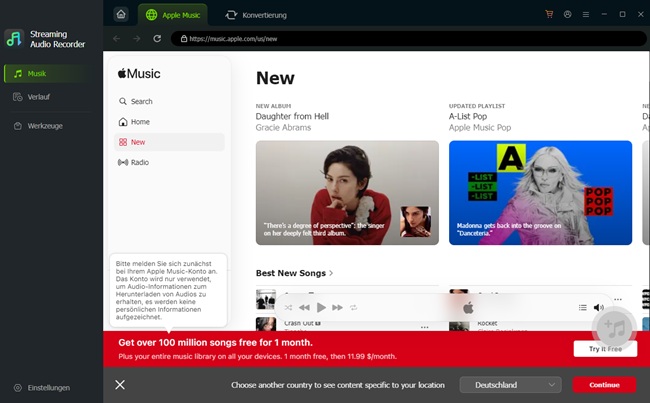Play the current track

[321, 308]
